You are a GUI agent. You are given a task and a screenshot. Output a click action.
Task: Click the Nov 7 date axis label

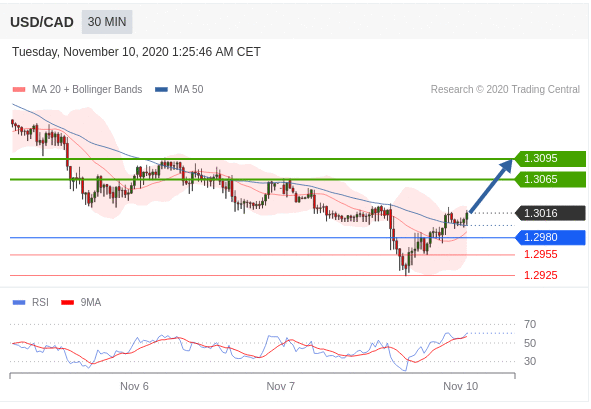(x=280, y=386)
